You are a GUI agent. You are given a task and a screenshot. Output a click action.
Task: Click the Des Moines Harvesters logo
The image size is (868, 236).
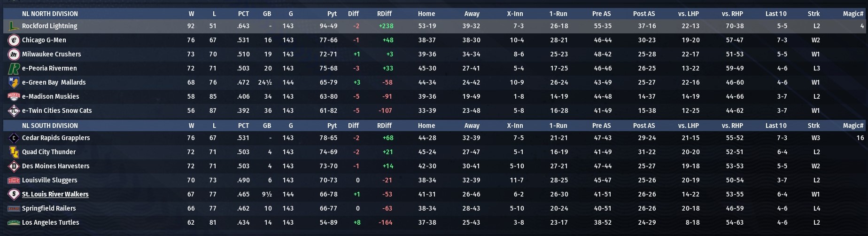point(14,166)
